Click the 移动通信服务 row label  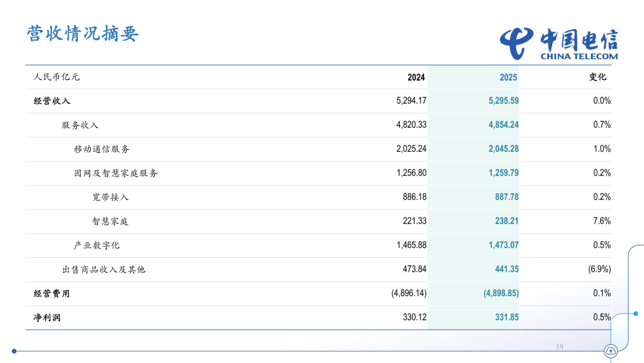tap(101, 149)
